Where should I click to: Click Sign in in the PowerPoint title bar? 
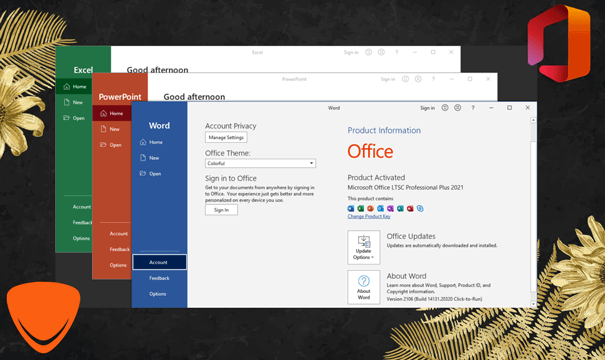click(x=388, y=79)
